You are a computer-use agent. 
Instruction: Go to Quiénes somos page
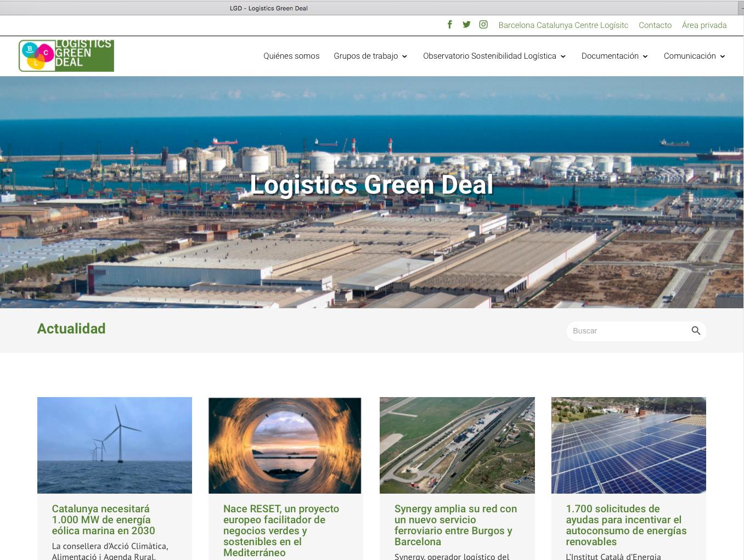pos(291,56)
